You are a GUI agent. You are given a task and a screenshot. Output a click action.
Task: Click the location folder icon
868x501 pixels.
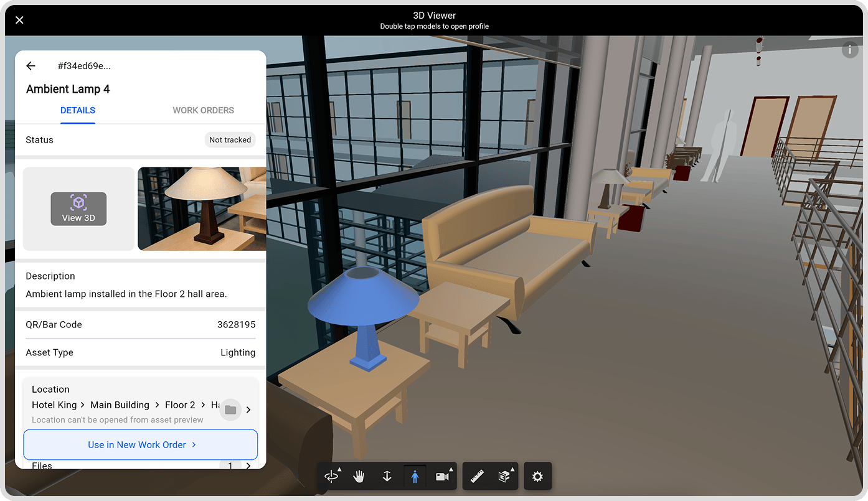[x=230, y=410]
